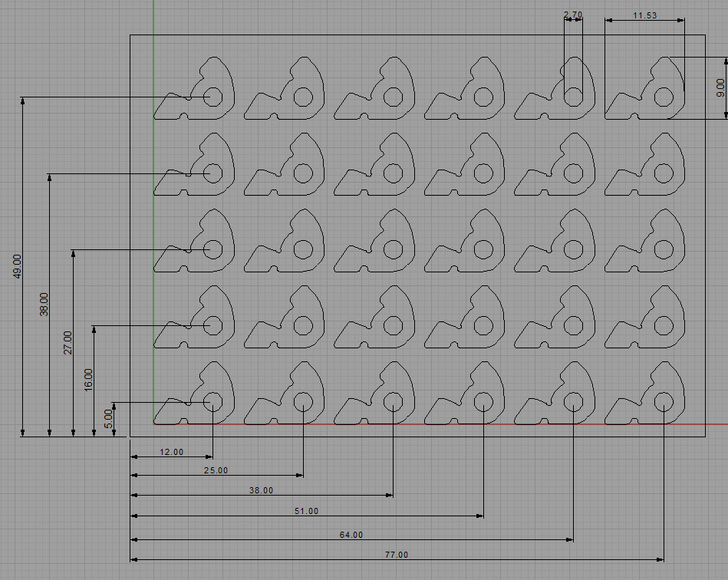Click the 77.00 horizontal dimension label
This screenshot has height=580, width=728.
point(396,555)
